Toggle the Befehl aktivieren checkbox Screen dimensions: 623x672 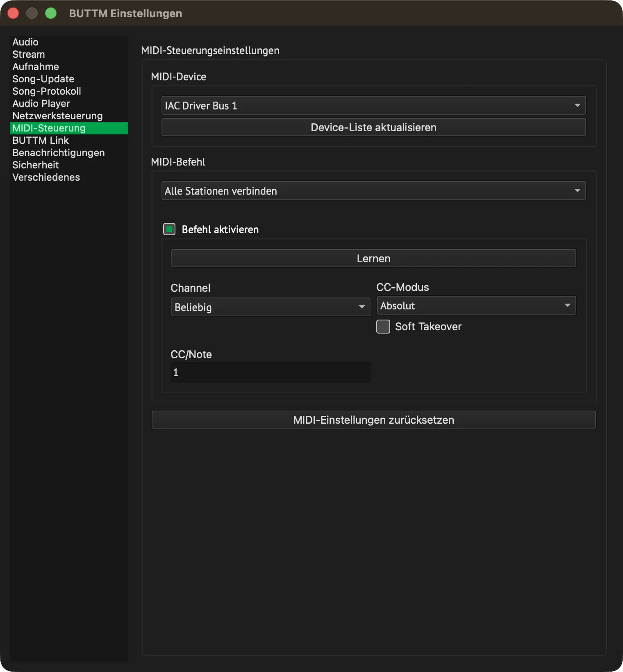pyautogui.click(x=169, y=229)
